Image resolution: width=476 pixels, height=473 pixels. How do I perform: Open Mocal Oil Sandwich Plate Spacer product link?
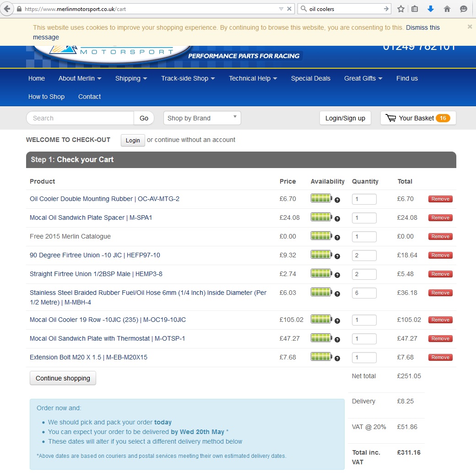[91, 218]
